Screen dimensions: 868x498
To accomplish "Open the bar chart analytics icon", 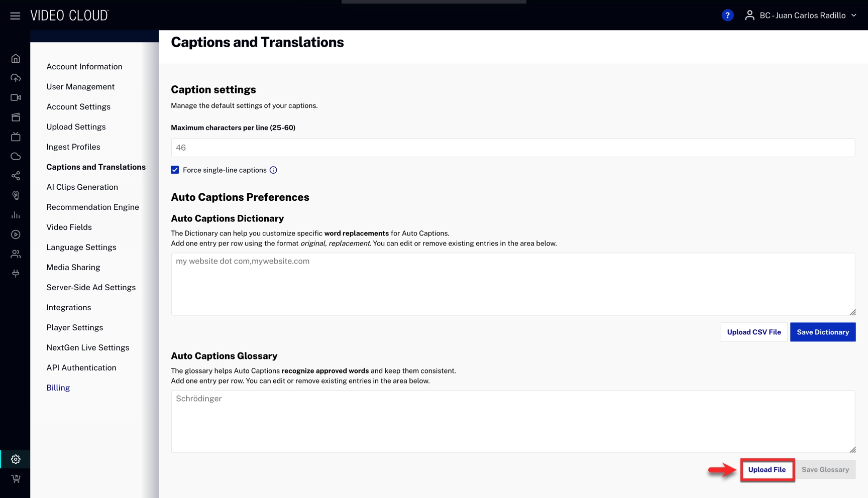I will [x=16, y=215].
